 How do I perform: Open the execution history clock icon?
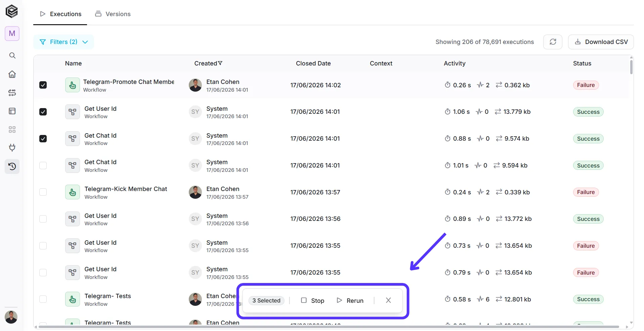point(12,167)
